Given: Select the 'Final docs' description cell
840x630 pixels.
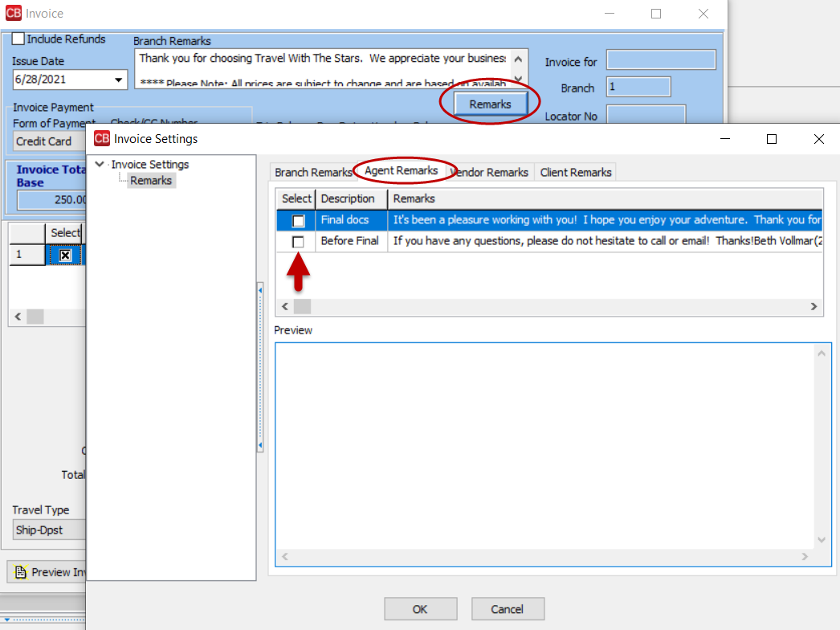Looking at the screenshot, I should point(352,220).
